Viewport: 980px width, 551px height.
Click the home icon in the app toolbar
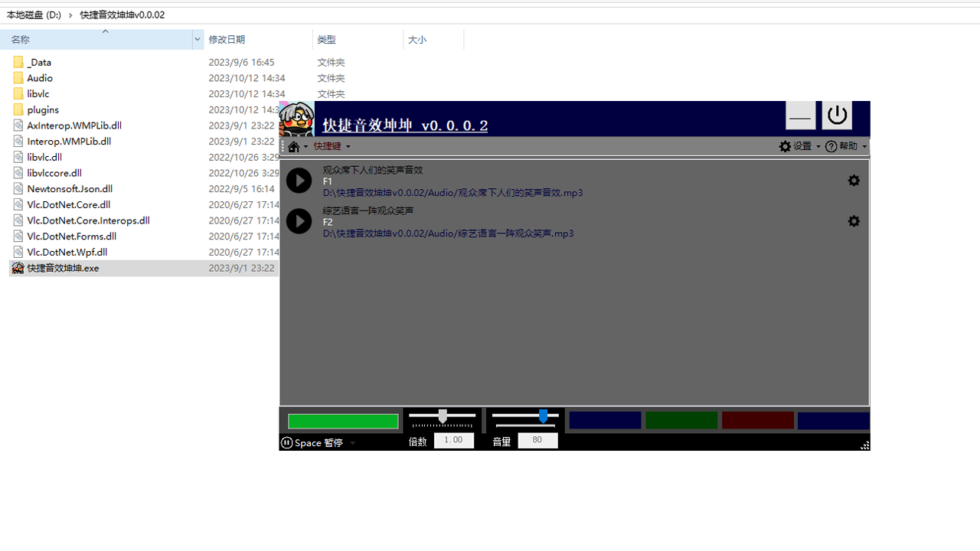tap(295, 146)
